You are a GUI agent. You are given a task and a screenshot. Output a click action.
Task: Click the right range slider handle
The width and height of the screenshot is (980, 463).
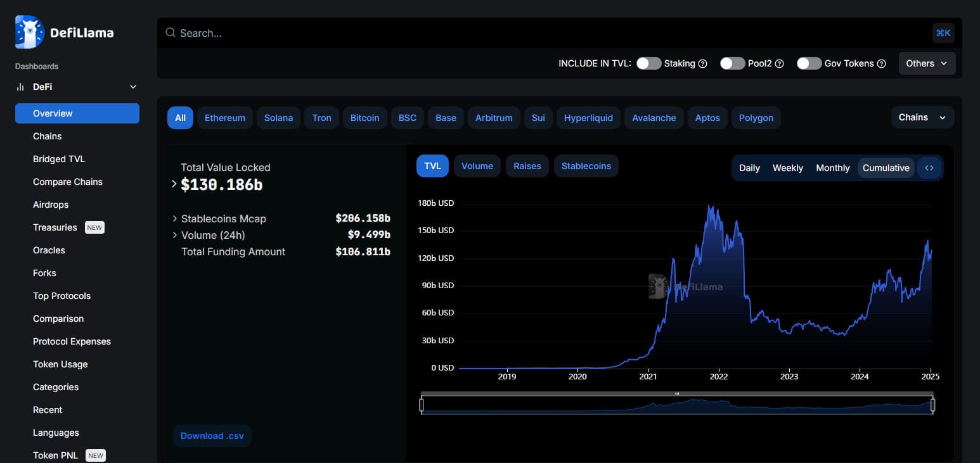point(932,405)
